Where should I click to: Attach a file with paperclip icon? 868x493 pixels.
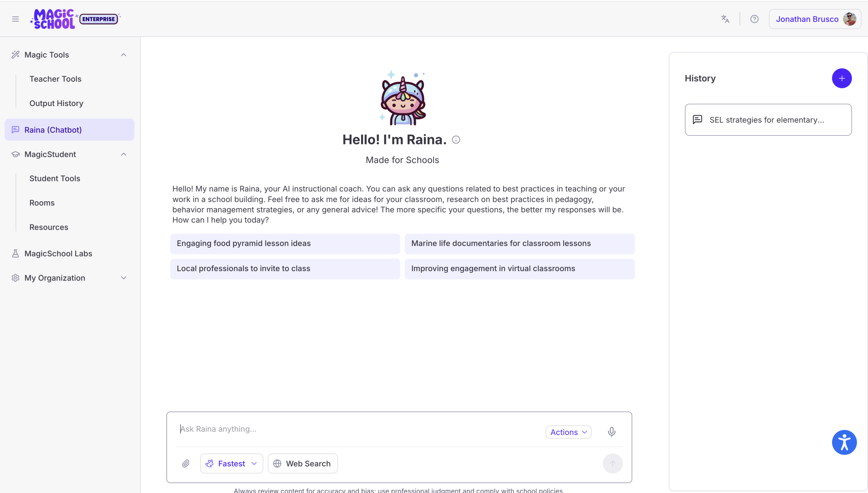(x=185, y=463)
